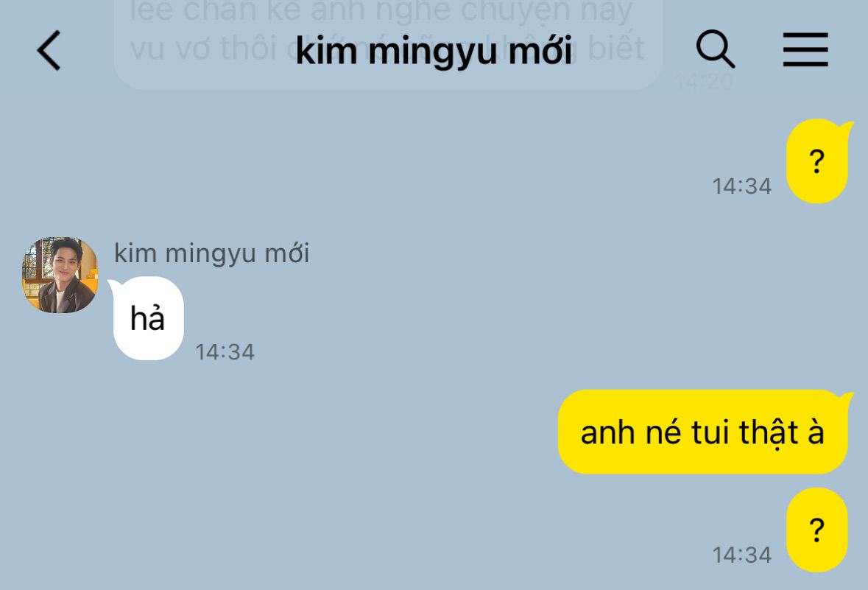Click the tail of the anh né tui bubble
The height and width of the screenshot is (590, 868).
coord(847,397)
